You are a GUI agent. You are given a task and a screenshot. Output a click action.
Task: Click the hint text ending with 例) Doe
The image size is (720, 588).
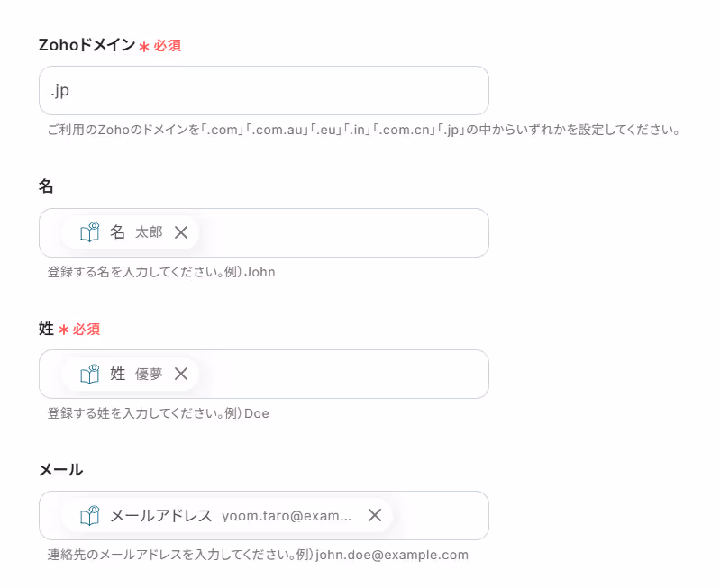(158, 413)
